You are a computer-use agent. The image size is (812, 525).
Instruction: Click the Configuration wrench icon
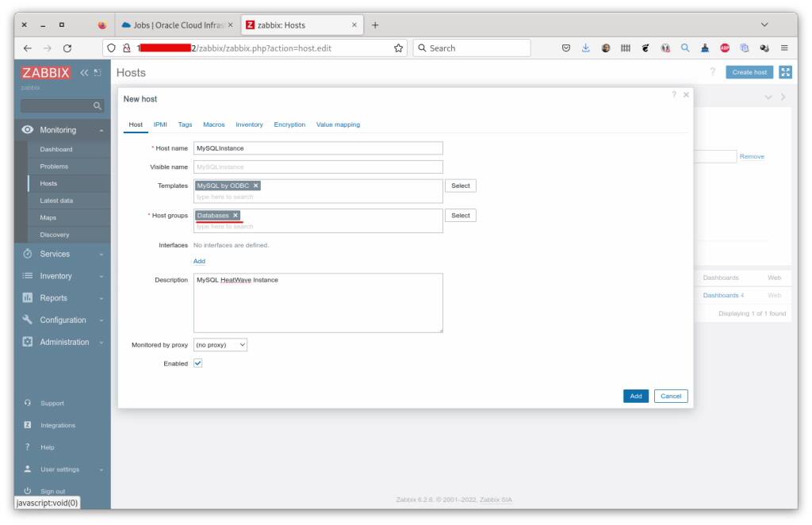(x=28, y=320)
